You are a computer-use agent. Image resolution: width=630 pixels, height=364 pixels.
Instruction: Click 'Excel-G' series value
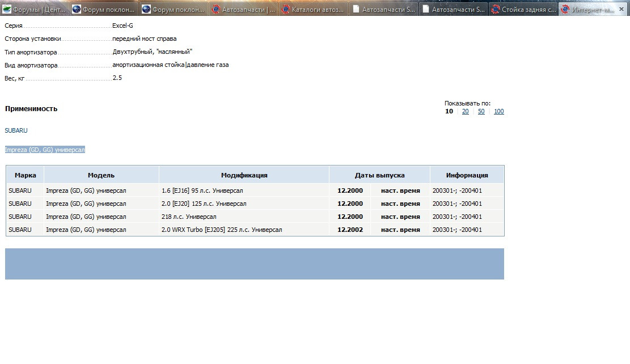tap(122, 26)
